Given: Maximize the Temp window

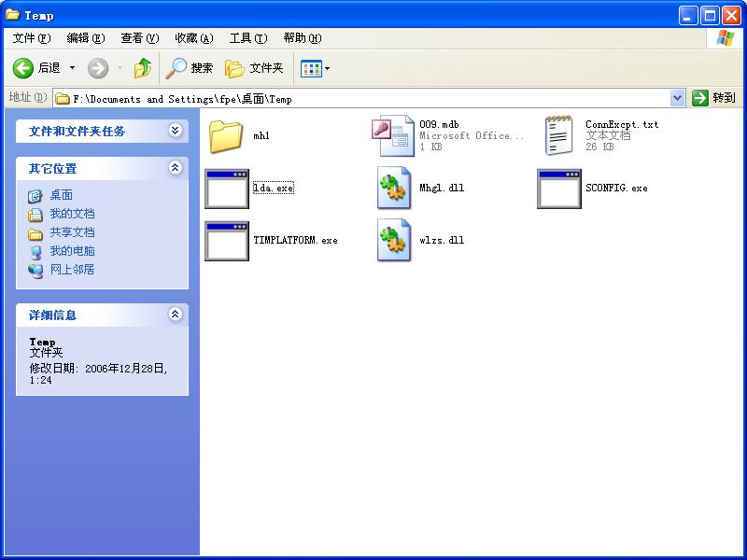Looking at the screenshot, I should tap(710, 16).
